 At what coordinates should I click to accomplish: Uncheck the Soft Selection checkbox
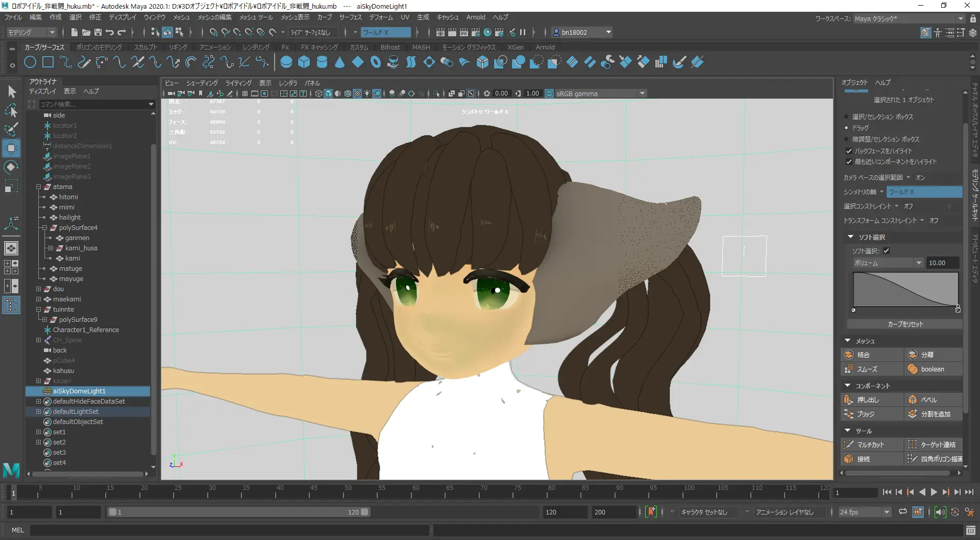886,251
